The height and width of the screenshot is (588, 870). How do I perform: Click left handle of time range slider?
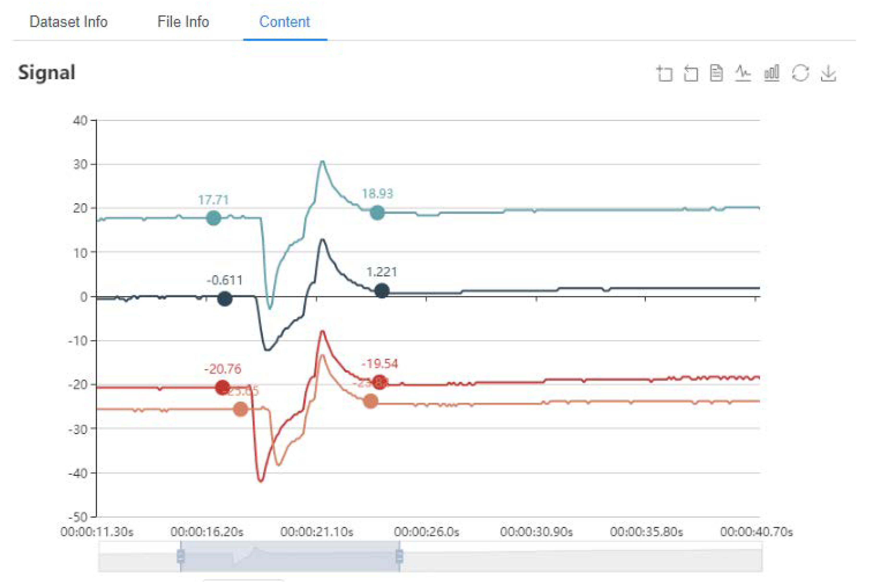180,556
